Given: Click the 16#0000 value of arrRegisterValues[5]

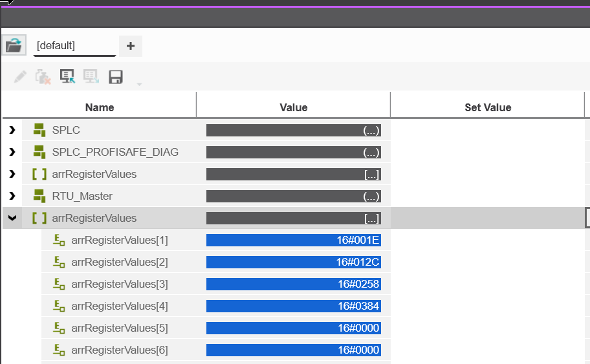Looking at the screenshot, I should click(x=294, y=328).
